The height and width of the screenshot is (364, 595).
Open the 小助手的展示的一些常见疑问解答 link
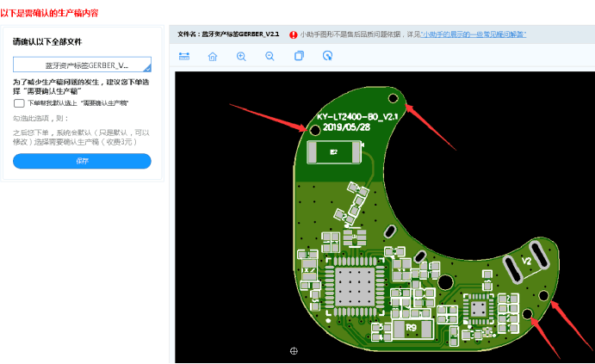(x=474, y=34)
